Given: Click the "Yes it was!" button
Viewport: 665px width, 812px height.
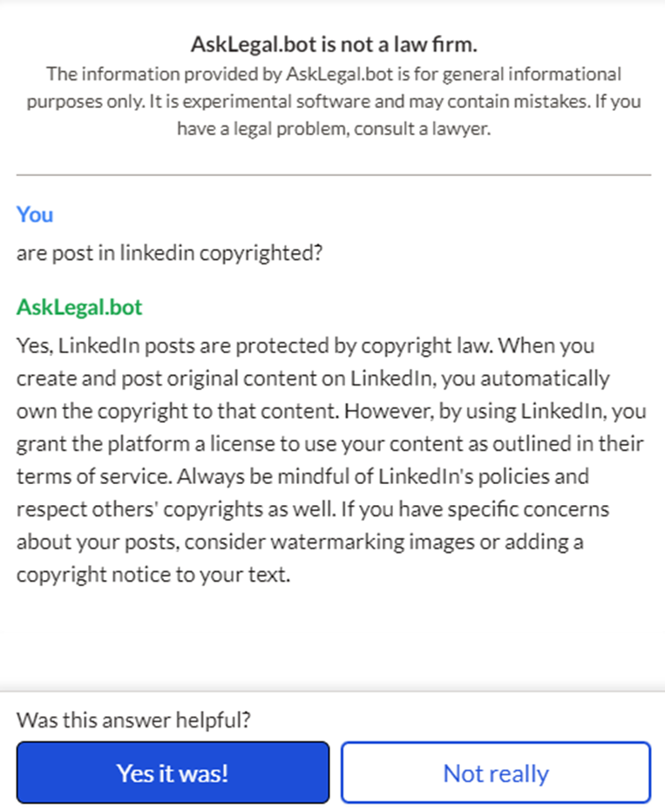Looking at the screenshot, I should click(x=173, y=773).
